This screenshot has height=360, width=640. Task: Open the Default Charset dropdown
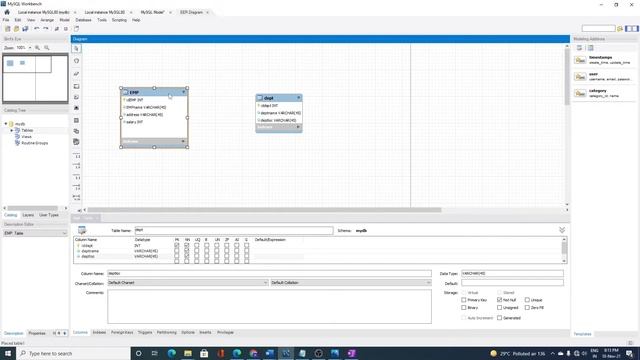click(x=188, y=283)
